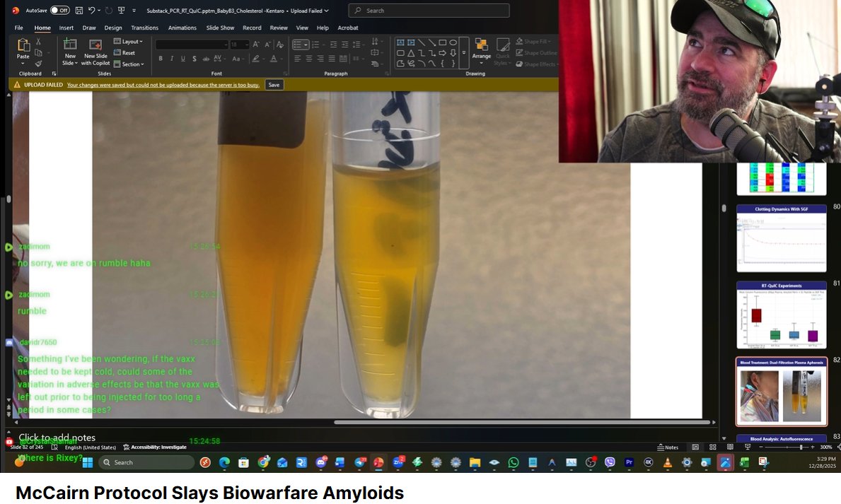Open the Arrange dropdown
Viewport: 841px width, 504px height.
coord(482,52)
